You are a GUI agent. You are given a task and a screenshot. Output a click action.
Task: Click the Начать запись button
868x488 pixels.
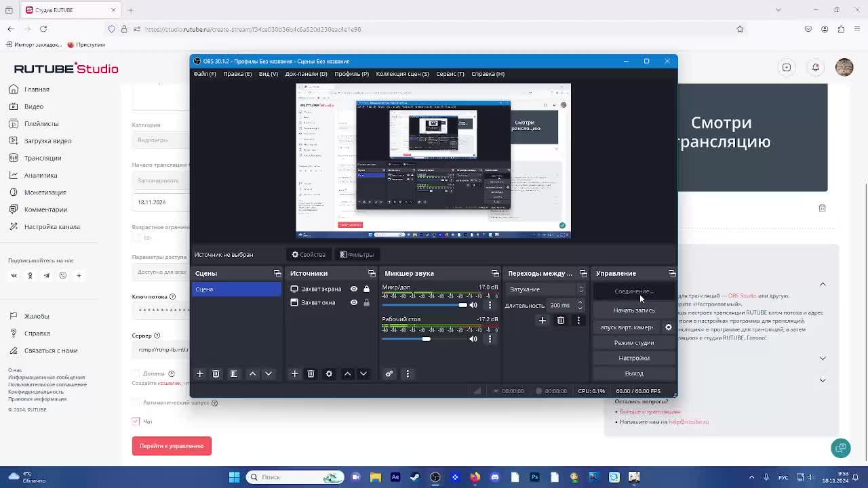[634, 310]
